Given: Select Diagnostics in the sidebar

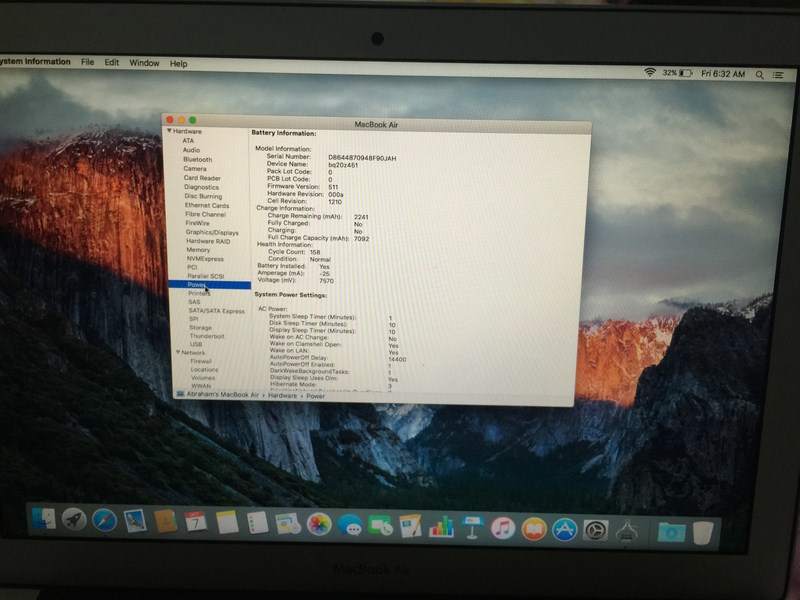Looking at the screenshot, I should 202,187.
